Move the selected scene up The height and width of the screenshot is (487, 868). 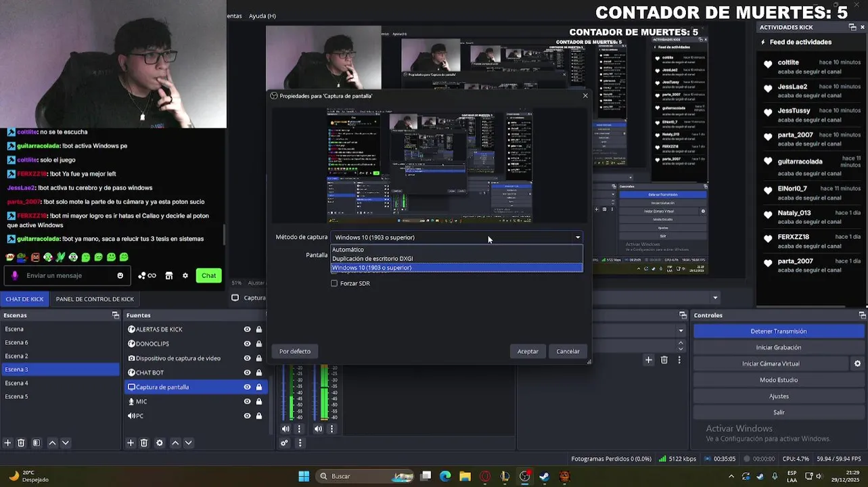coord(52,443)
